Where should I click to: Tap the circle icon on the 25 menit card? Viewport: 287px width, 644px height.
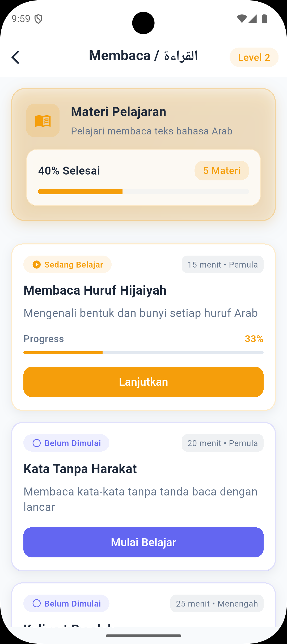[x=36, y=603]
